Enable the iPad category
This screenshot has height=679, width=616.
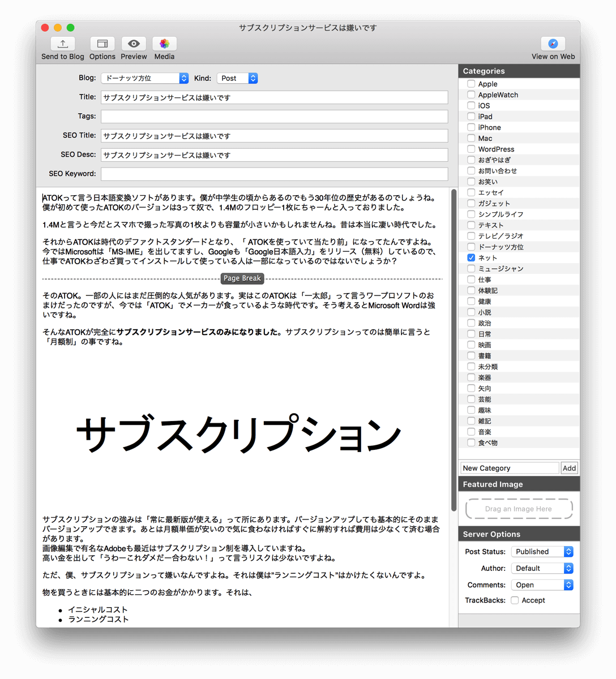(471, 116)
